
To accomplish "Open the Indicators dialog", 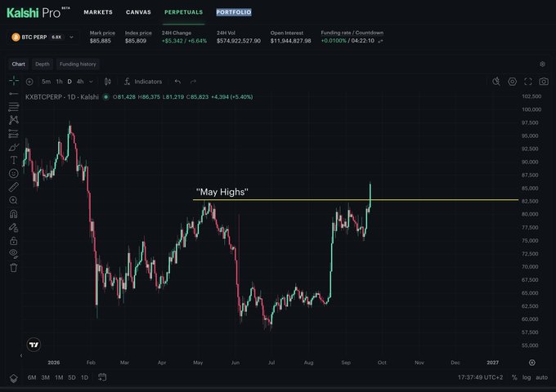I will [143, 82].
